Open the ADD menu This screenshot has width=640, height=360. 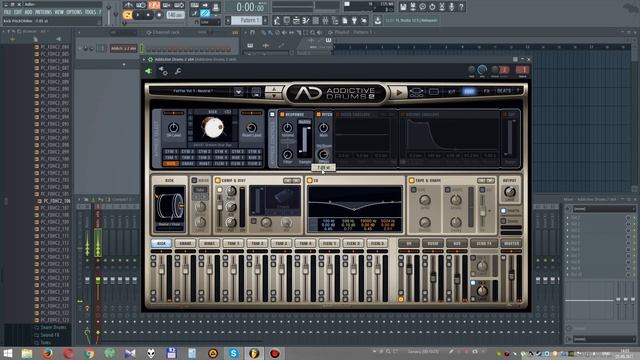click(x=28, y=12)
